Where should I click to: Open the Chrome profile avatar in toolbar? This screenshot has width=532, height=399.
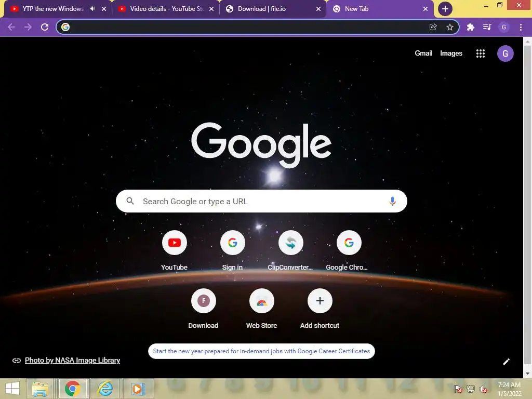(x=504, y=27)
